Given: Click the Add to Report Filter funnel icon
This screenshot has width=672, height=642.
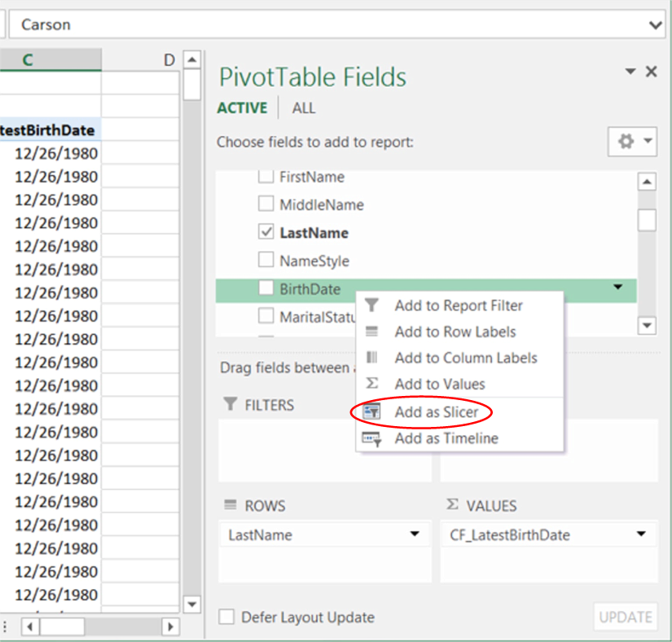Looking at the screenshot, I should pos(371,306).
